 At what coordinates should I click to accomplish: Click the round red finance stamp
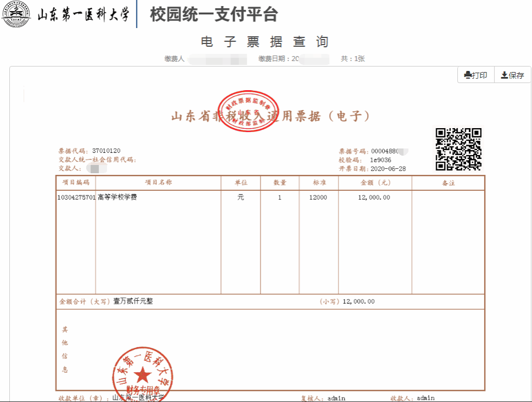143,375
